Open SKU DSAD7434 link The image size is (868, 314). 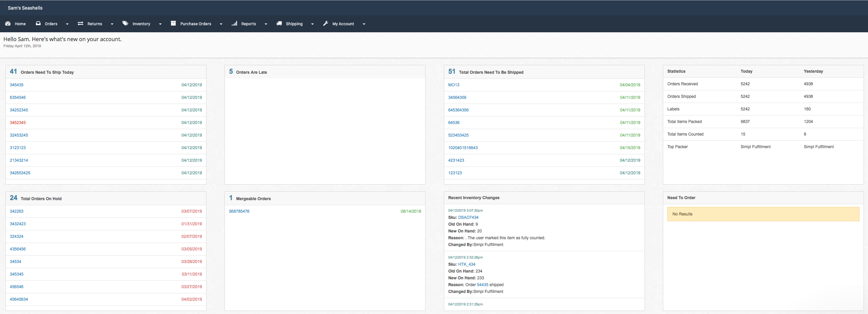tap(468, 217)
